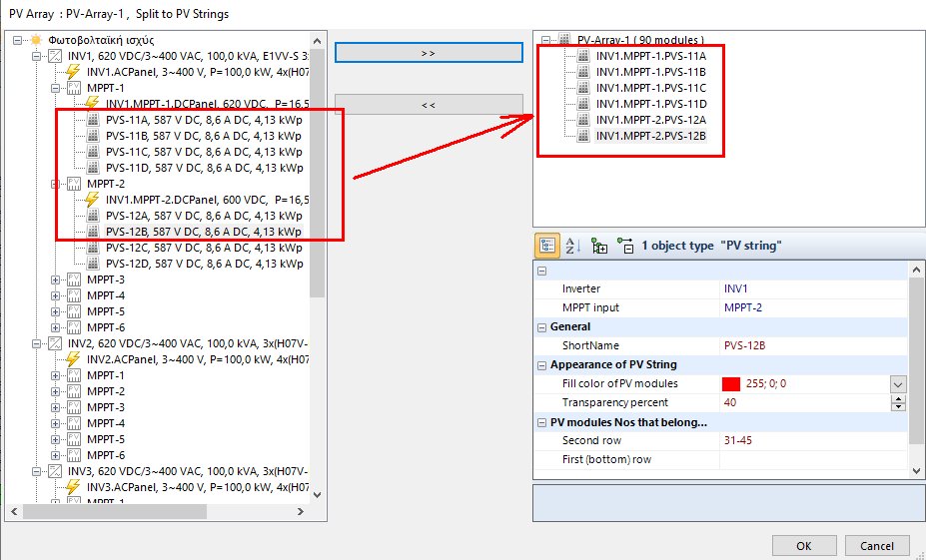Collapse the General property section

tap(542, 326)
